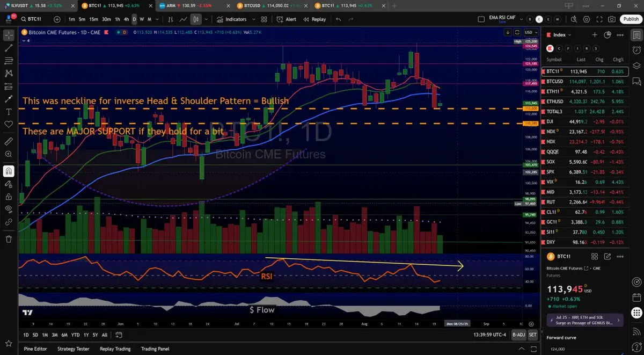The image size is (644, 355).
Task: Toggle B-ADJ back-adjustment
Action: (x=518, y=335)
